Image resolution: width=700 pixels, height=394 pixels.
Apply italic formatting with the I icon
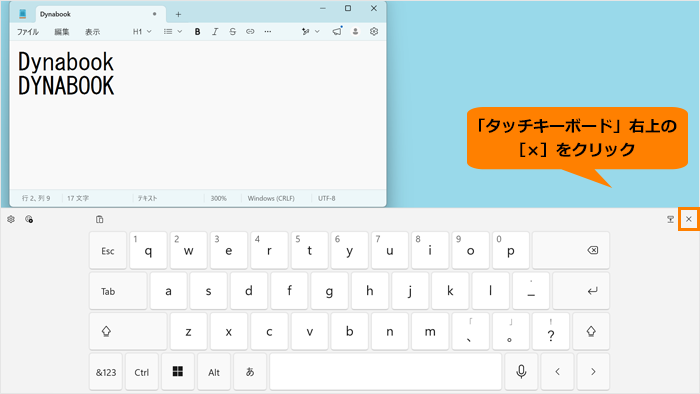(215, 32)
